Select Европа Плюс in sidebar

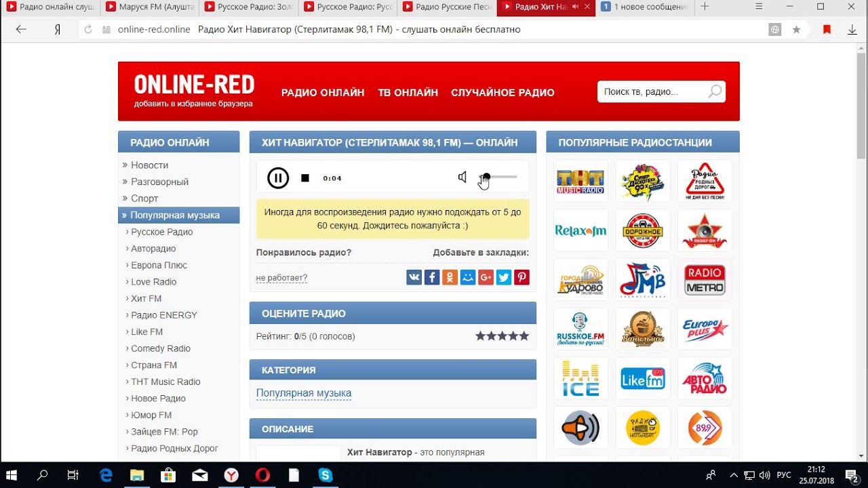(x=159, y=265)
